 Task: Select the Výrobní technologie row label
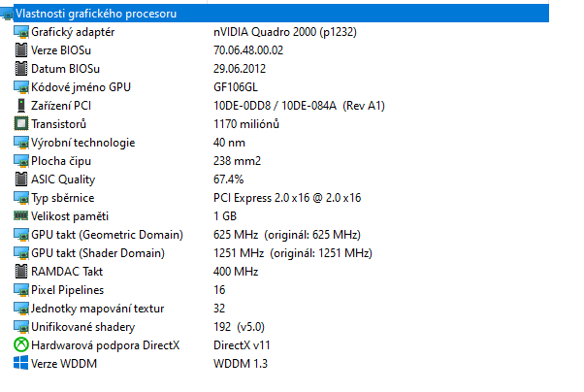[82, 143]
